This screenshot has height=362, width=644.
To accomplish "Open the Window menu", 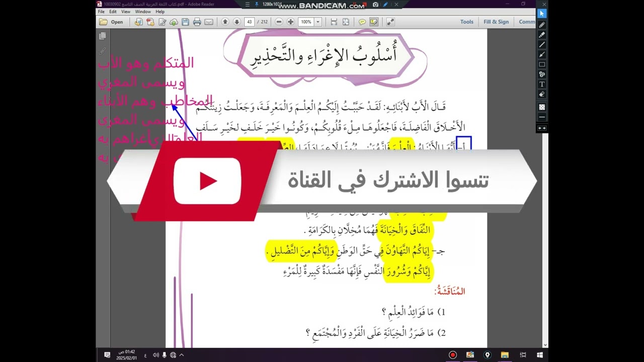I will tap(143, 12).
